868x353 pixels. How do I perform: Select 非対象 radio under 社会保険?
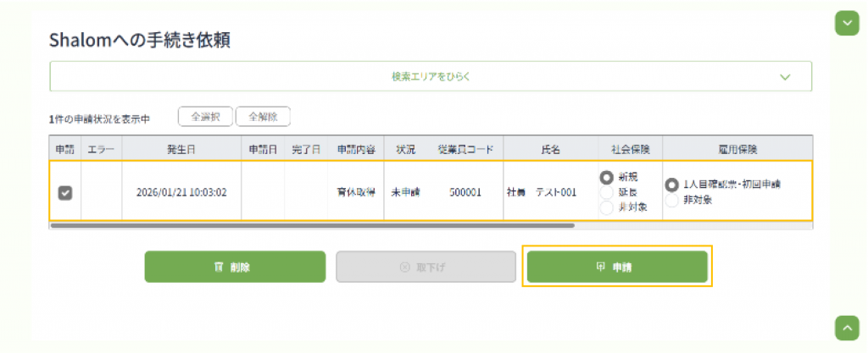point(606,207)
